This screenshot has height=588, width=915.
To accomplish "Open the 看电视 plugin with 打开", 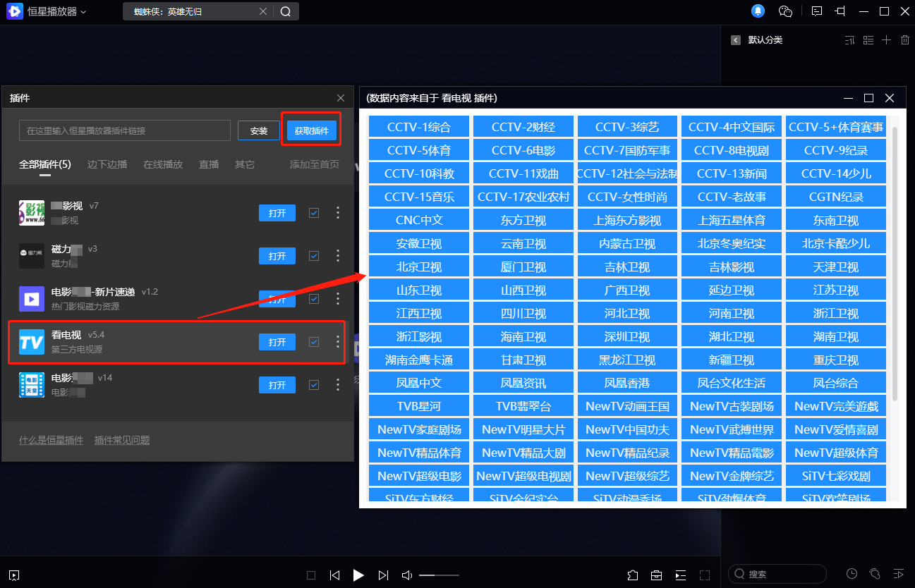I will (x=277, y=342).
